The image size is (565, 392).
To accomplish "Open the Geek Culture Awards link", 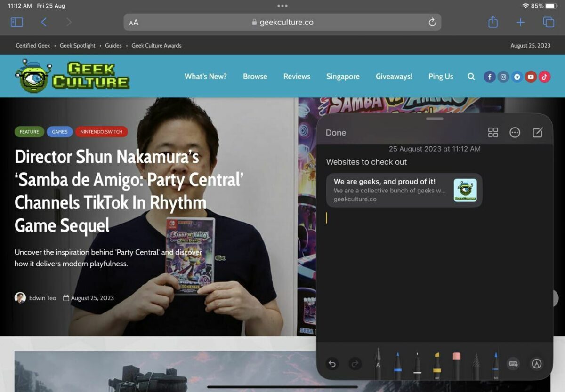I will click(156, 46).
